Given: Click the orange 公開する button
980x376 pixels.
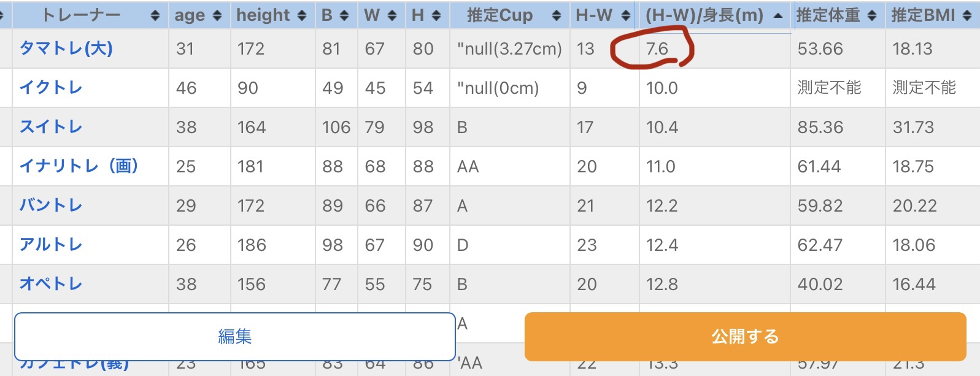Looking at the screenshot, I should coord(745,336).
